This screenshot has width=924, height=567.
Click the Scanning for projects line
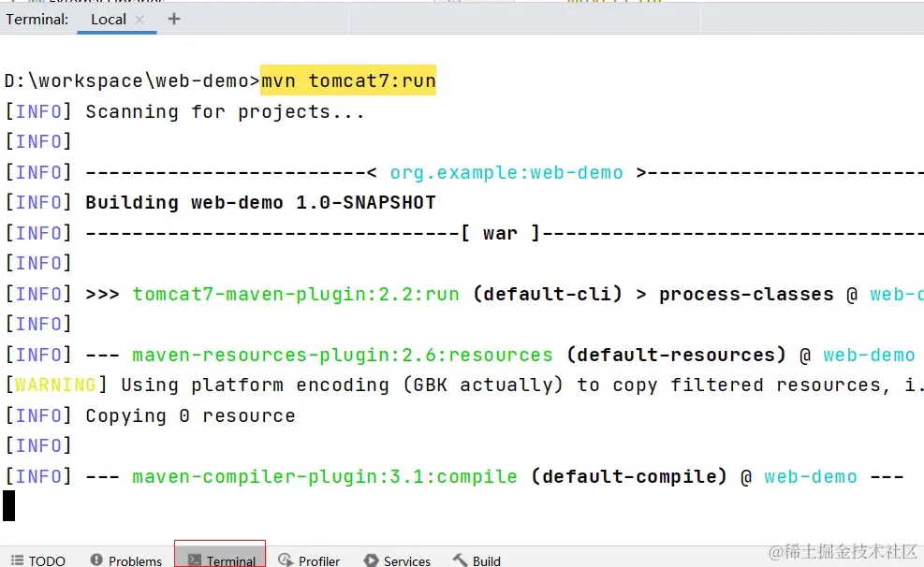pos(225,112)
